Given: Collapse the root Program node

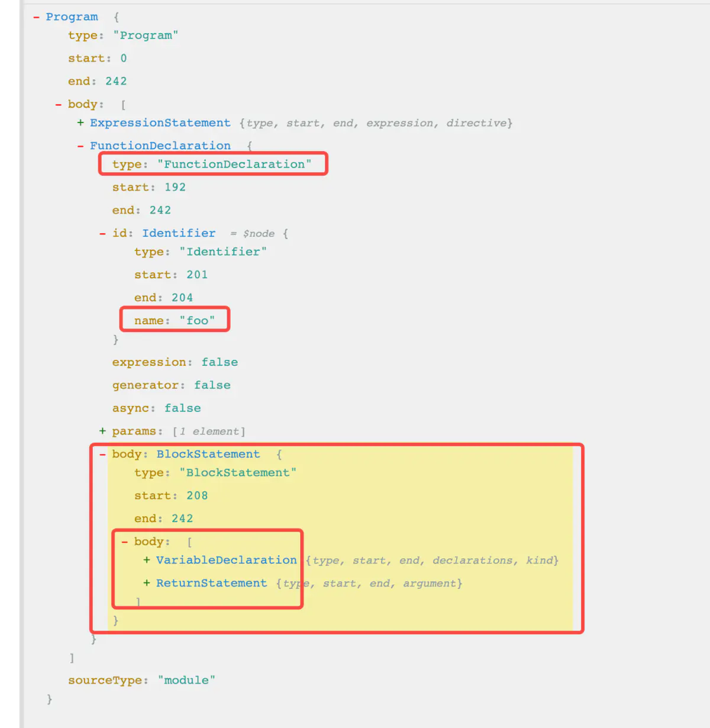Looking at the screenshot, I should pyautogui.click(x=37, y=17).
